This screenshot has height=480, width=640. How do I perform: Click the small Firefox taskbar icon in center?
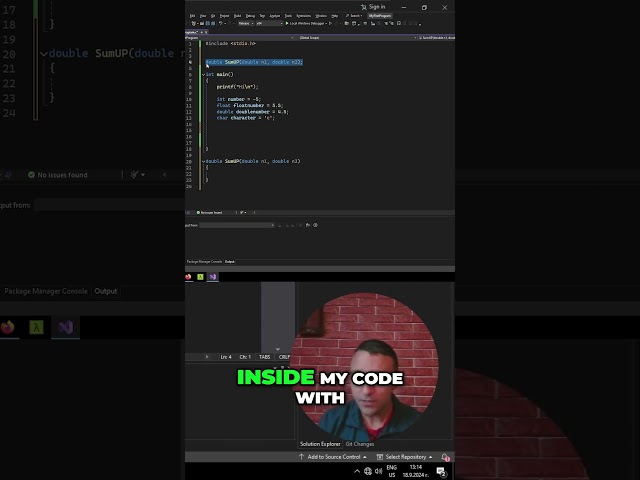pyautogui.click(x=188, y=277)
